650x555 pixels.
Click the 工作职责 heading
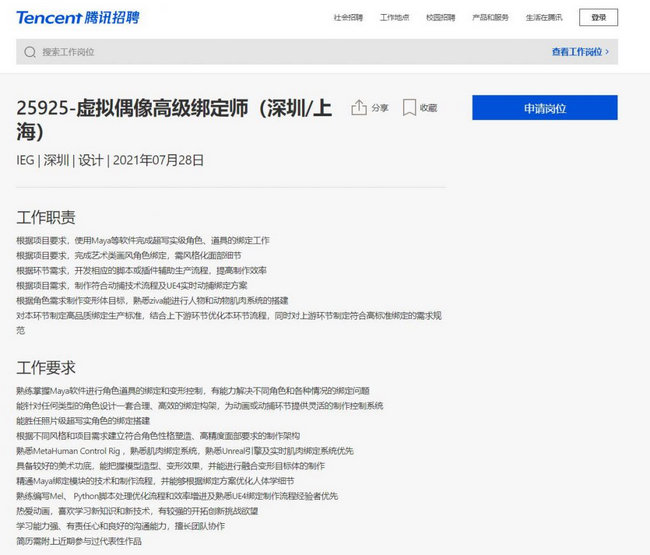[x=46, y=217]
